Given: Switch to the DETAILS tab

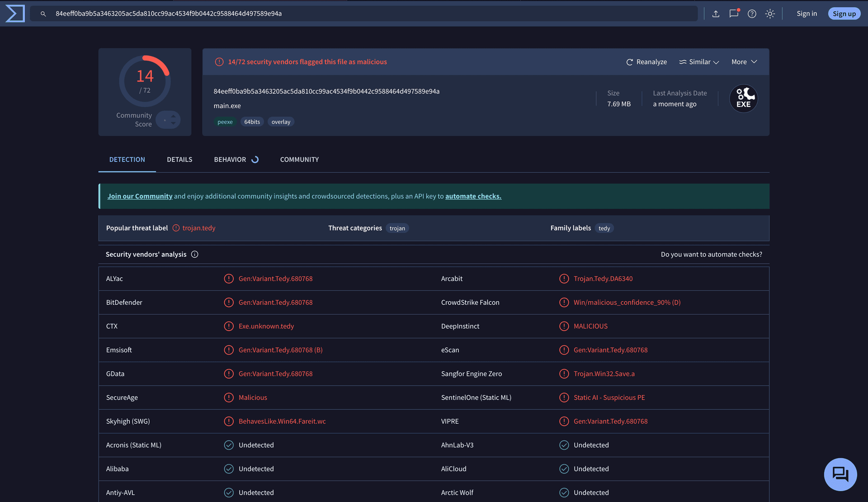Looking at the screenshot, I should 179,160.
